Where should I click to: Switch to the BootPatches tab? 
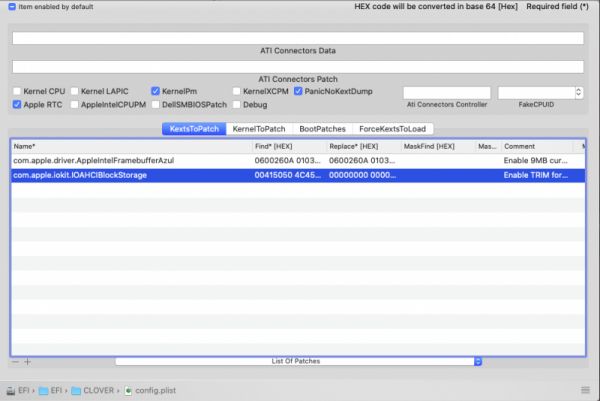323,129
